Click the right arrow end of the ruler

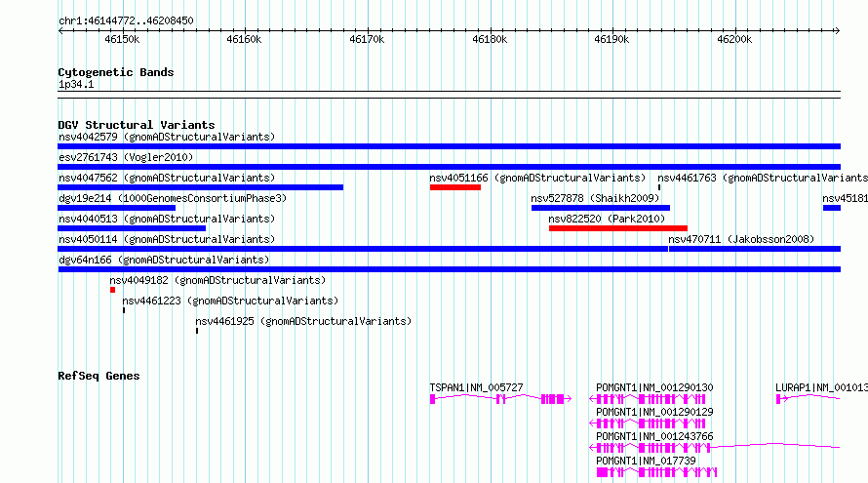[x=837, y=30]
